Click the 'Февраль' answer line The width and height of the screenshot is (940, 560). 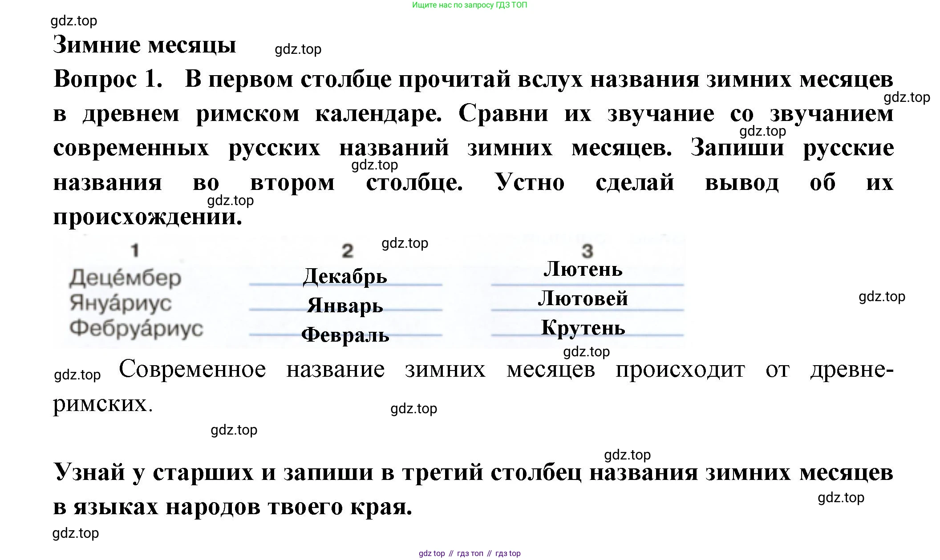point(345,335)
